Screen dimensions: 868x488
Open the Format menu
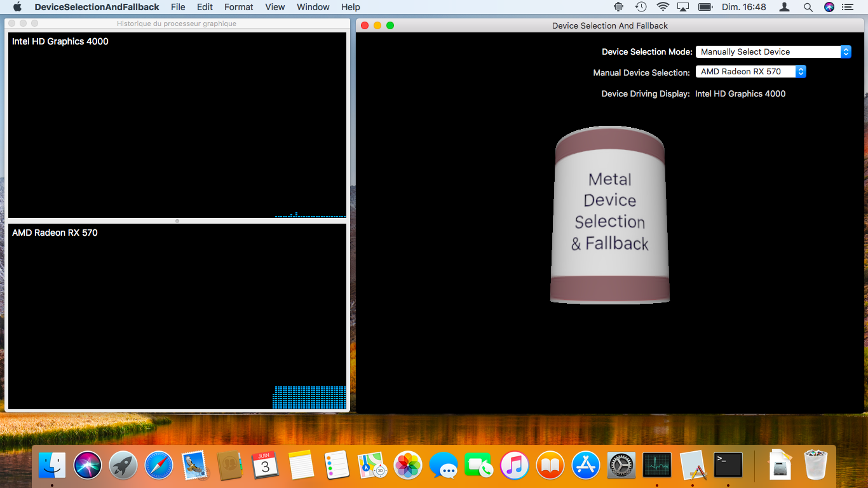239,7
